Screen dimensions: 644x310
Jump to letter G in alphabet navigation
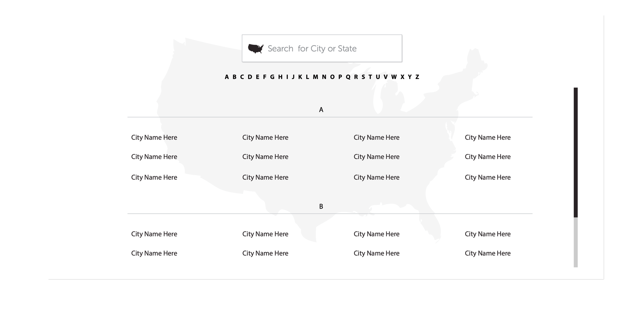(x=272, y=77)
